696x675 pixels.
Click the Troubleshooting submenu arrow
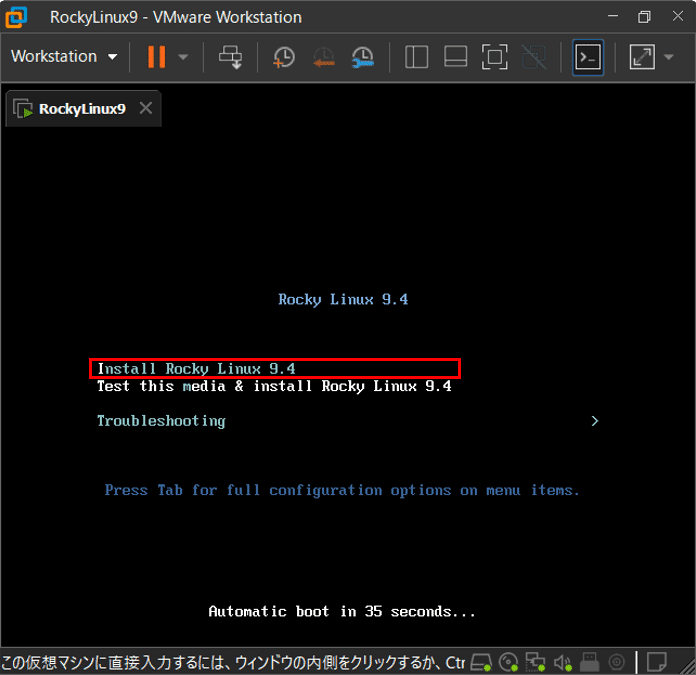595,421
